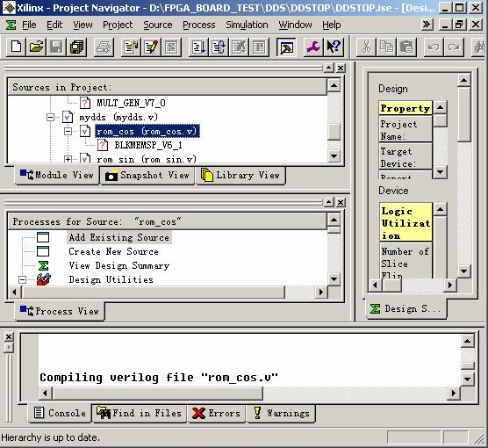The height and width of the screenshot is (448, 488).
Task: Select Create New Source process
Action: click(113, 251)
